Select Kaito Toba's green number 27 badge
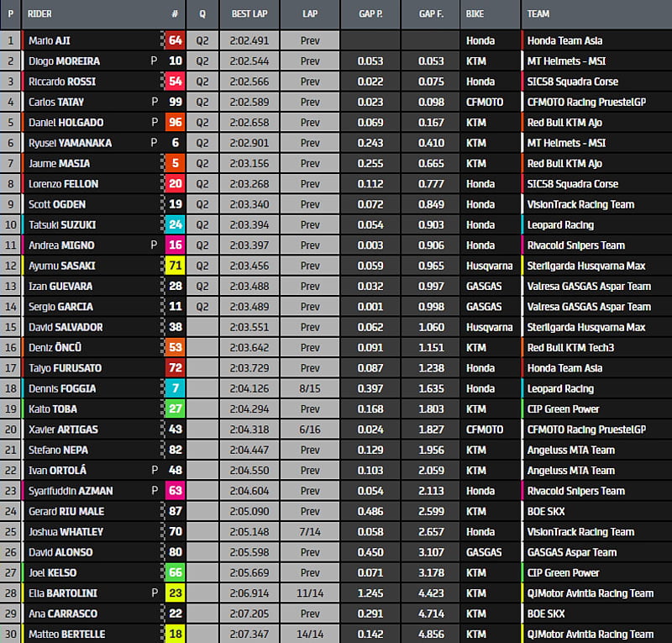 [x=175, y=409]
